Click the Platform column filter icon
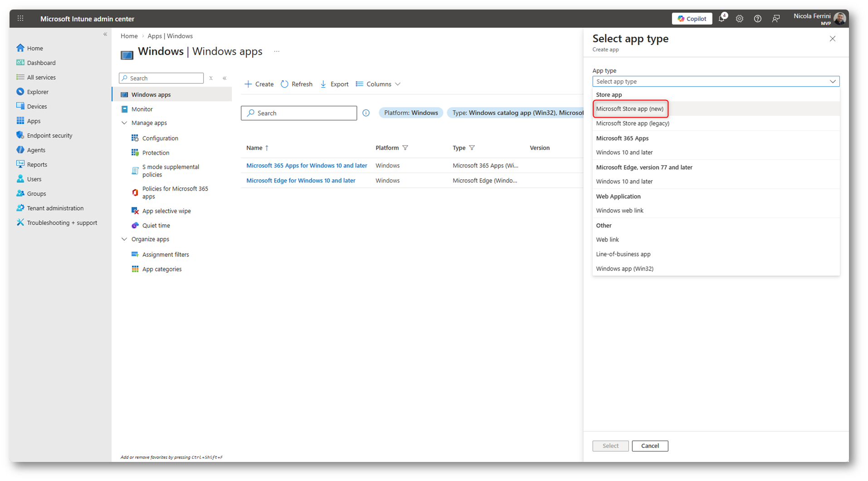Viewport: 868px width, 481px height. click(x=405, y=148)
